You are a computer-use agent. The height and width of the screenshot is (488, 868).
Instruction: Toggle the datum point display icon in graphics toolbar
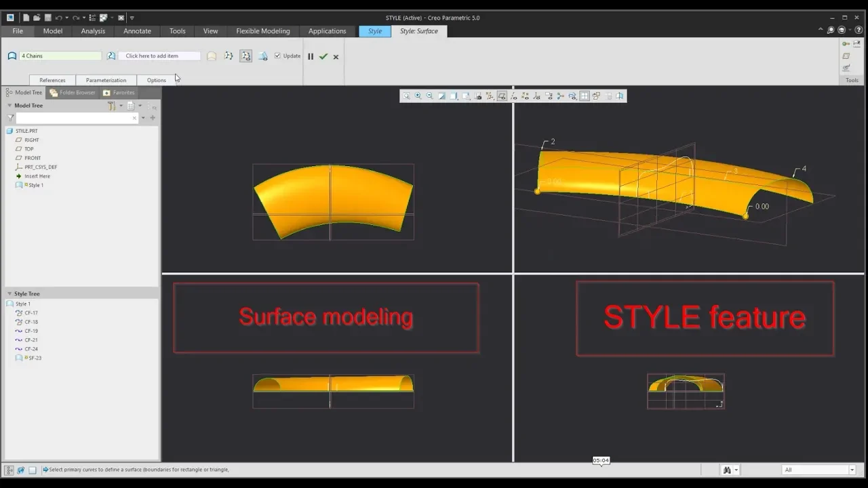[x=525, y=96]
